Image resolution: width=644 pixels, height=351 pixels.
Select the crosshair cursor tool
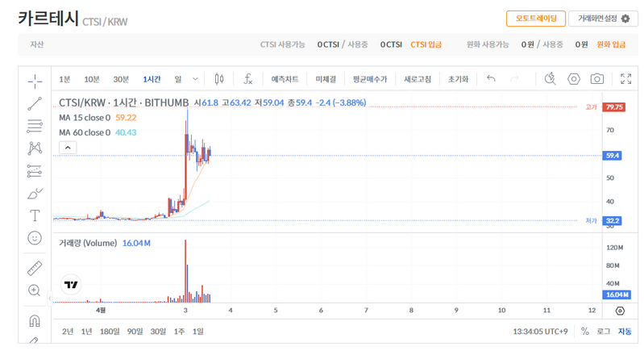(x=35, y=80)
